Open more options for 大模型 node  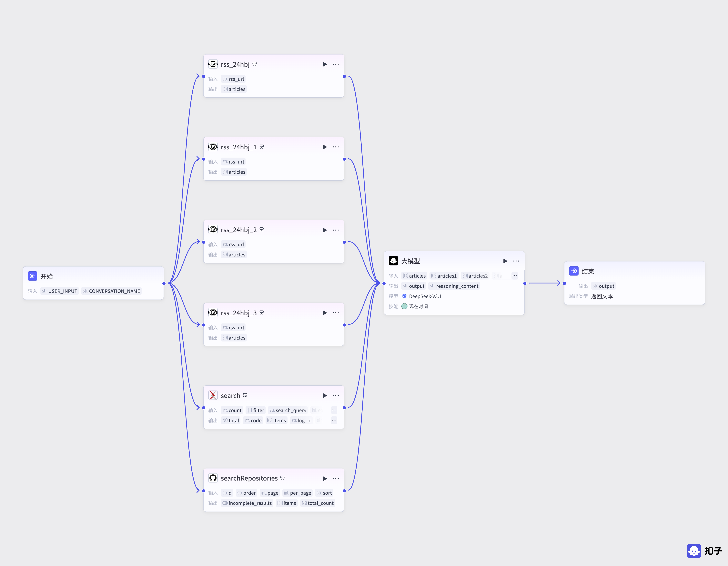pyautogui.click(x=516, y=261)
